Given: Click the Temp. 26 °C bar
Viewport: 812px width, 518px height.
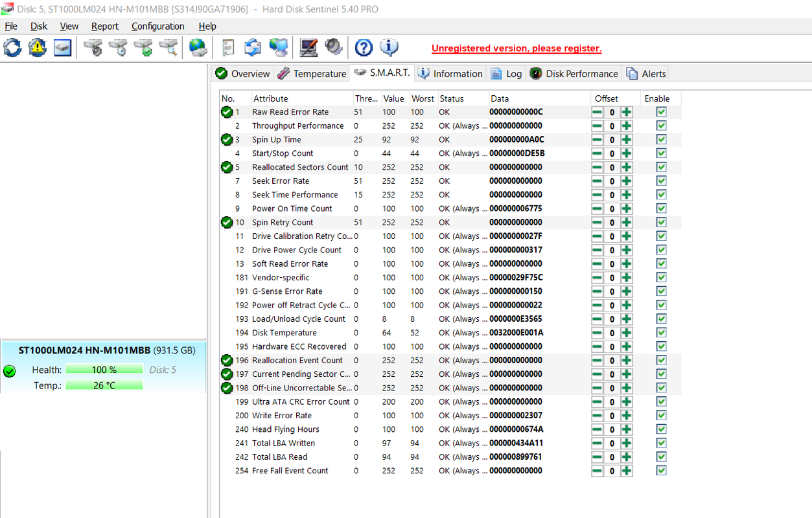Looking at the screenshot, I should point(104,385).
